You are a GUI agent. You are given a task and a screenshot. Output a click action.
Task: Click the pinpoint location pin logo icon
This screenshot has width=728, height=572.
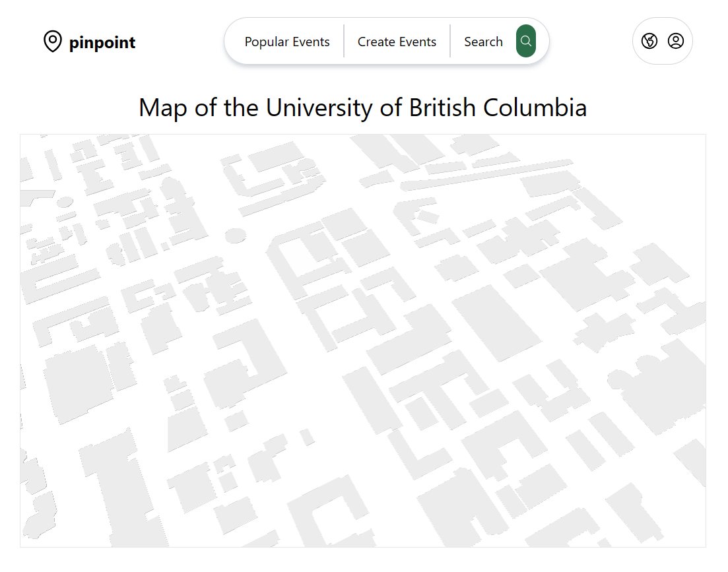(52, 42)
